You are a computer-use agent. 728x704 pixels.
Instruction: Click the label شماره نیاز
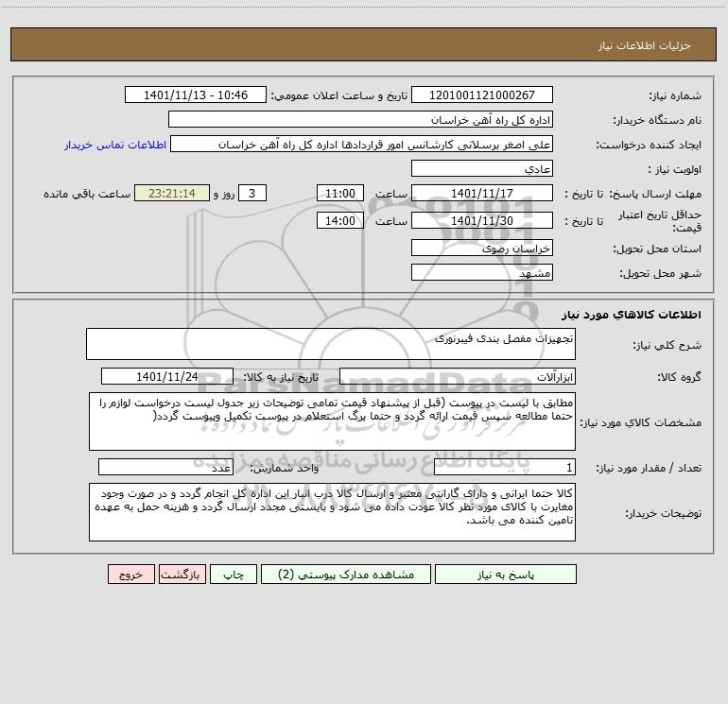[675, 96]
